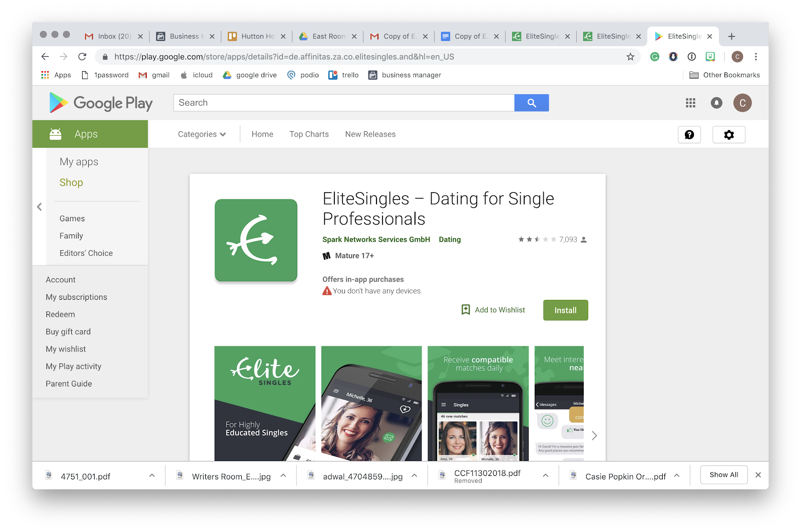Screen dimensions: 801x532
Task: Open Top Charts
Action: [309, 134]
